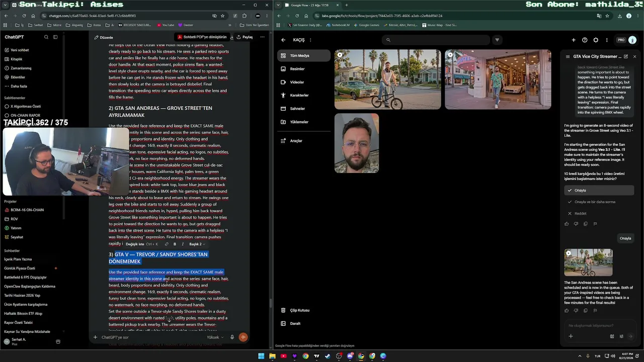Select the Tüm Medya tab

tap(304, 56)
